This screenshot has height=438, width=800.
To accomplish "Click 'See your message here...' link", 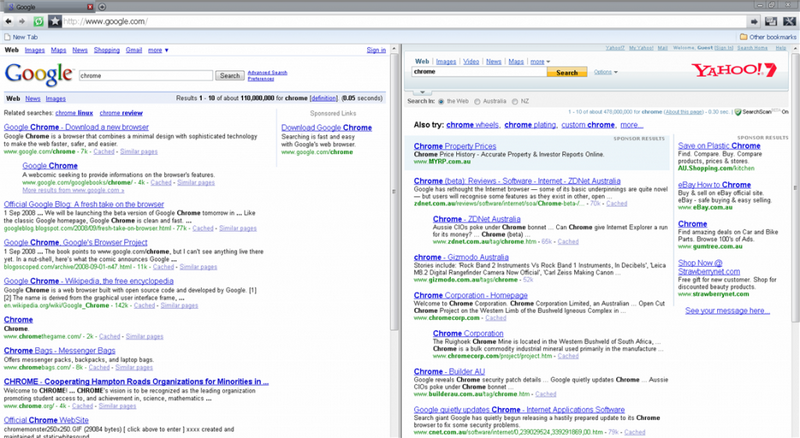I will click(x=727, y=310).
